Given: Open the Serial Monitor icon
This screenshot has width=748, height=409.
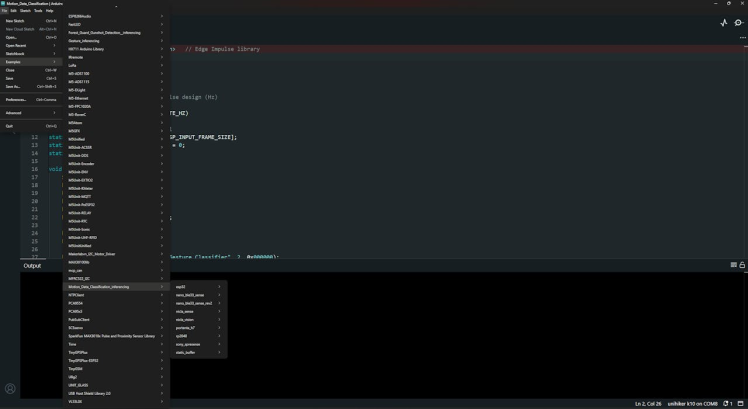Looking at the screenshot, I should click(x=738, y=22).
